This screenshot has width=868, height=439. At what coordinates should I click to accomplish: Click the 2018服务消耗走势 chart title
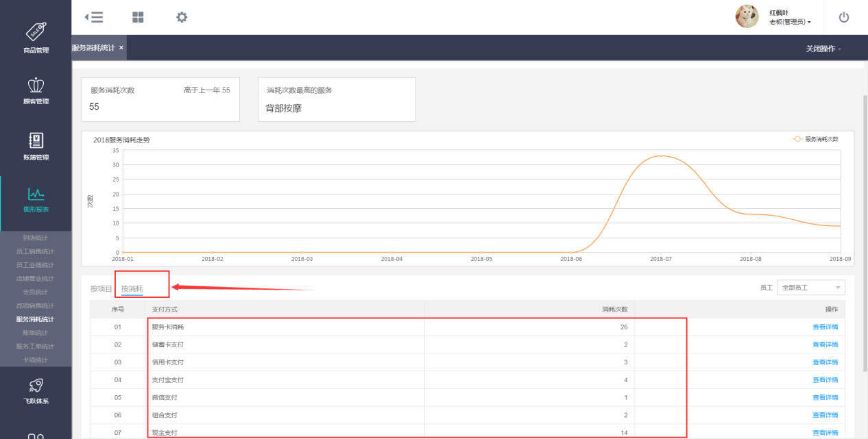[121, 140]
